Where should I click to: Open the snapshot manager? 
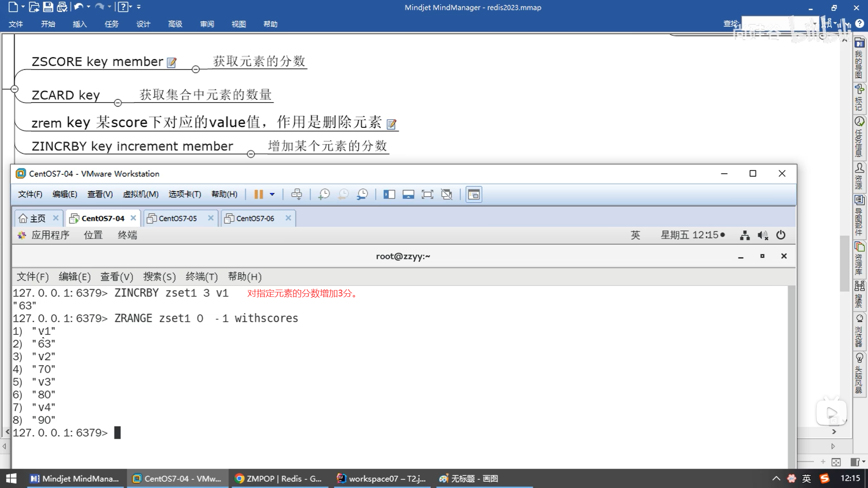[362, 194]
